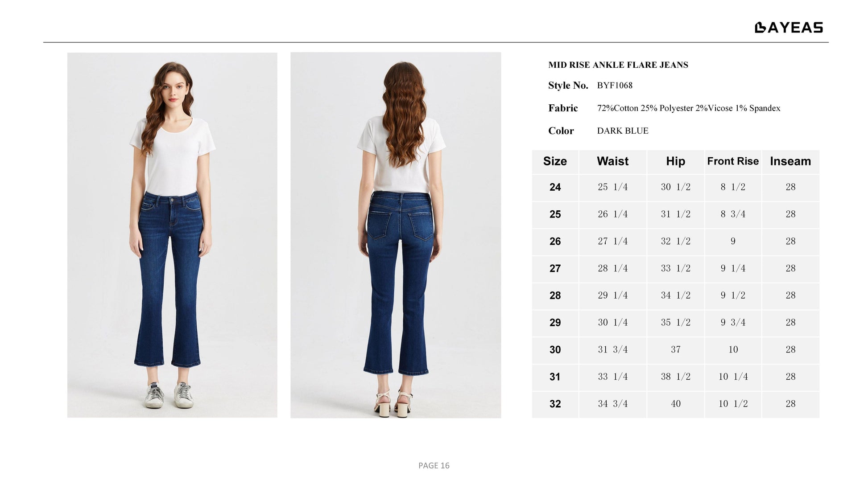This screenshot has width=868, height=488.
Task: Click the Front Rise column header
Action: pos(733,161)
